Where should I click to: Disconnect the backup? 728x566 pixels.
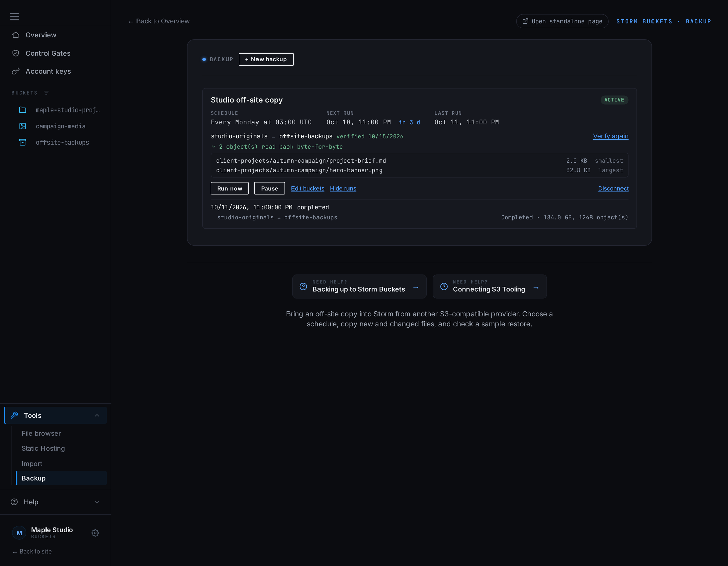coord(613,188)
